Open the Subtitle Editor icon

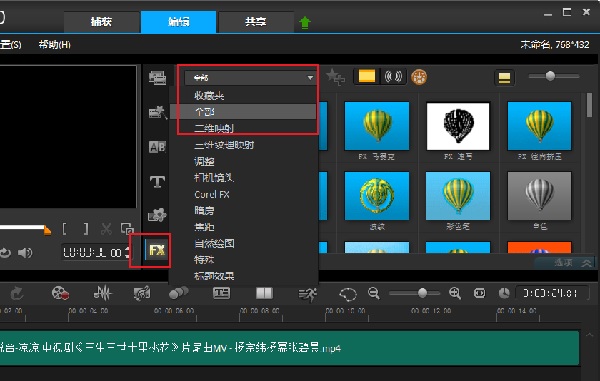(x=222, y=293)
